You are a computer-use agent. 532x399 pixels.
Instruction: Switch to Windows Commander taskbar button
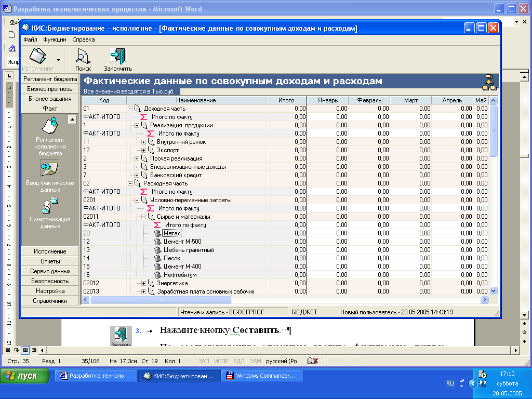point(262,376)
